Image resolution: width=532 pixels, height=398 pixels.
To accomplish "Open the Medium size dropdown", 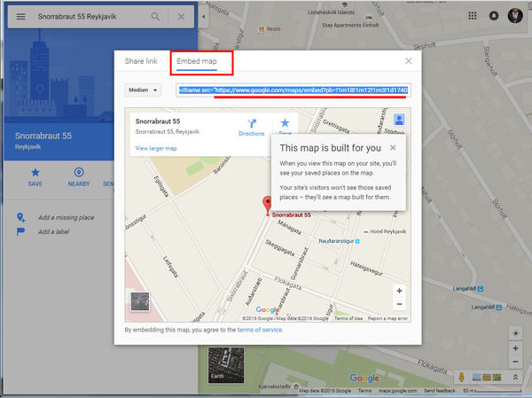I will (143, 90).
